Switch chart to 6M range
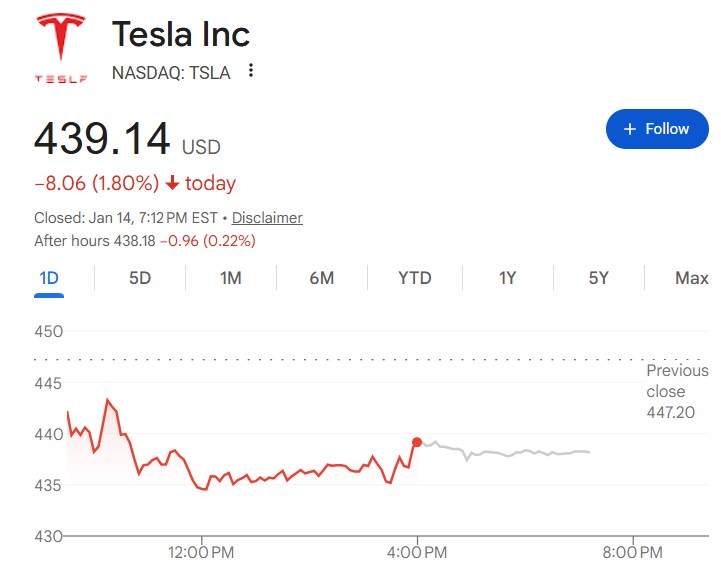This screenshot has width=721, height=586. point(321,278)
